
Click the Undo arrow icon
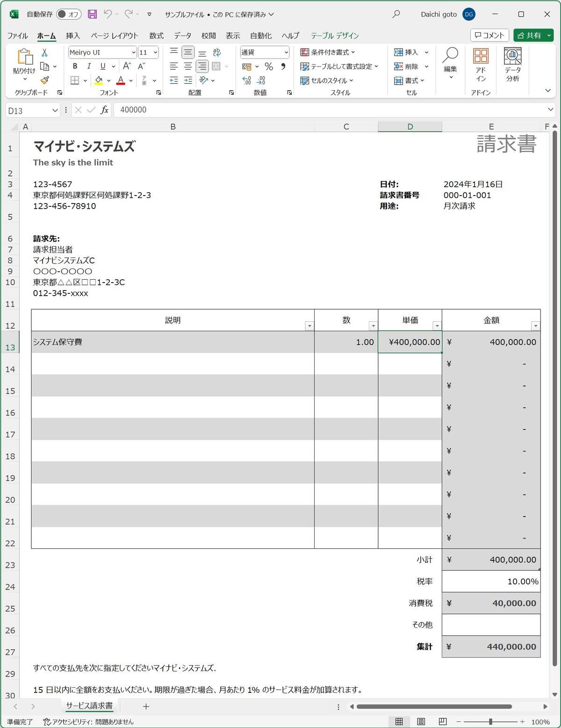coord(108,14)
